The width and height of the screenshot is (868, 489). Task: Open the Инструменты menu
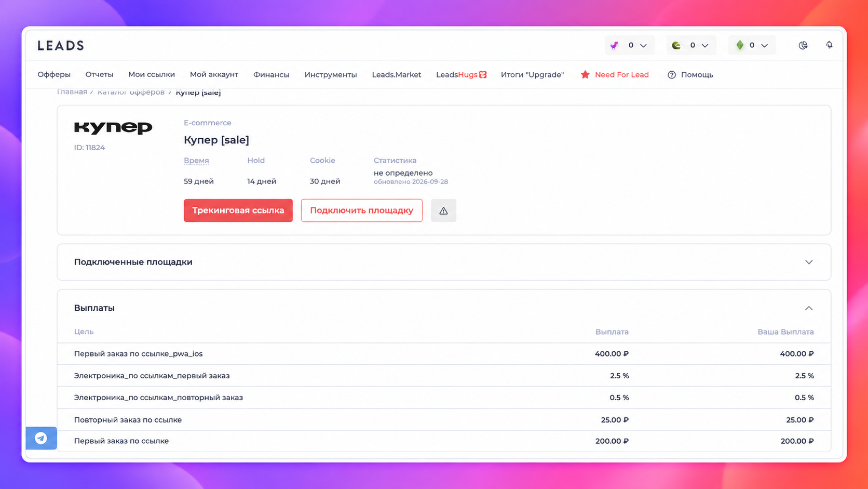[x=331, y=75]
